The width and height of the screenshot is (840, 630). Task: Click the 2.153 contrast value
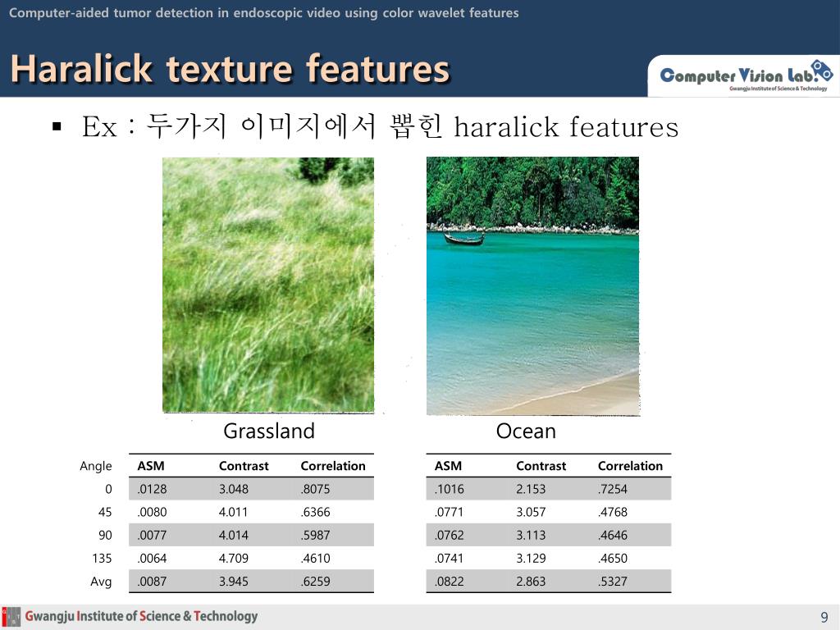tap(531, 489)
